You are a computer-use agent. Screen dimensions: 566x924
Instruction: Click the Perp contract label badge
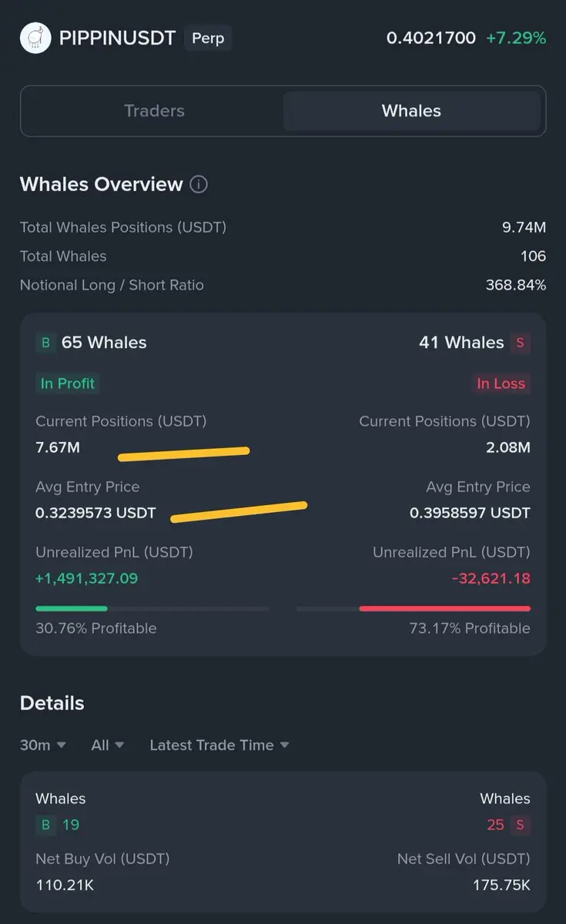click(207, 38)
